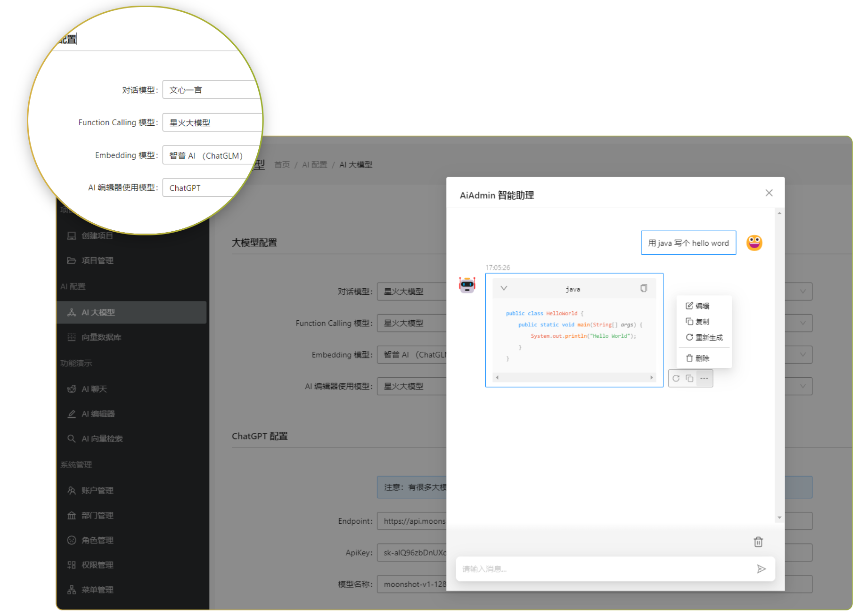The width and height of the screenshot is (859, 616).
Task: Click the Embedding 模型 field showing 智普 AI
Action: click(412, 355)
